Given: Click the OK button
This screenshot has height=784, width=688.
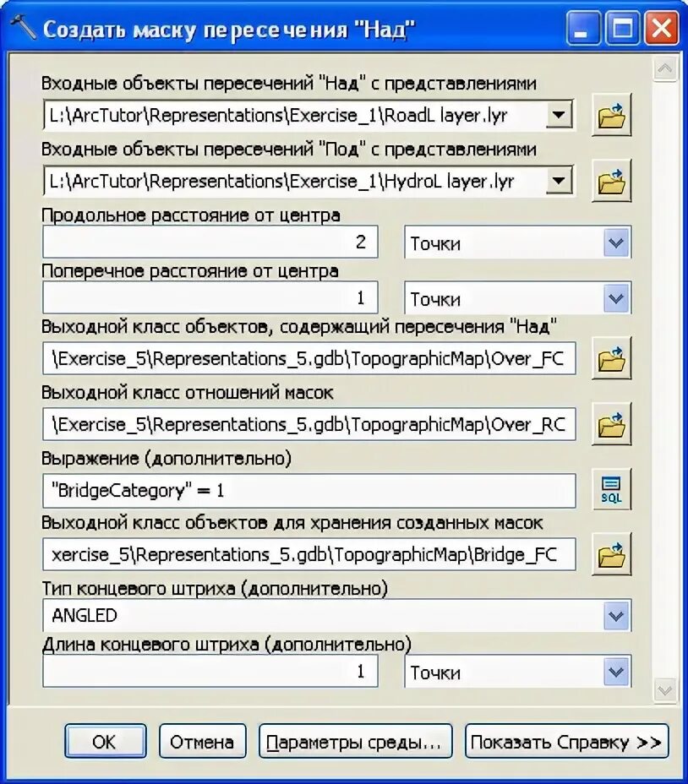Looking at the screenshot, I should [105, 742].
